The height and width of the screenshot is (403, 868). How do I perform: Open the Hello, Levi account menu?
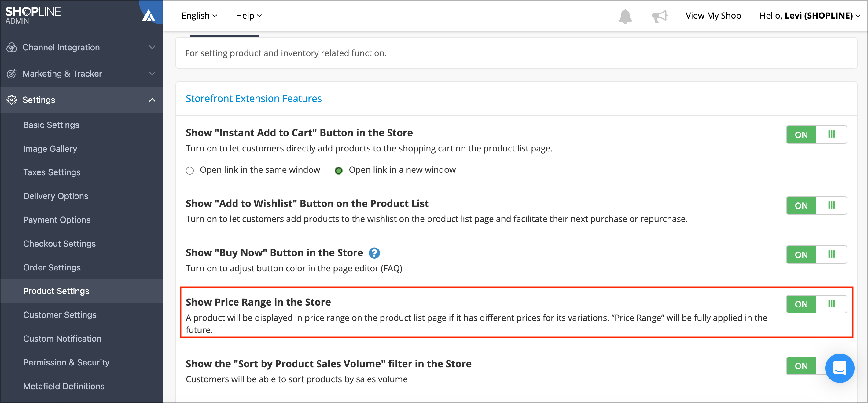(x=810, y=16)
